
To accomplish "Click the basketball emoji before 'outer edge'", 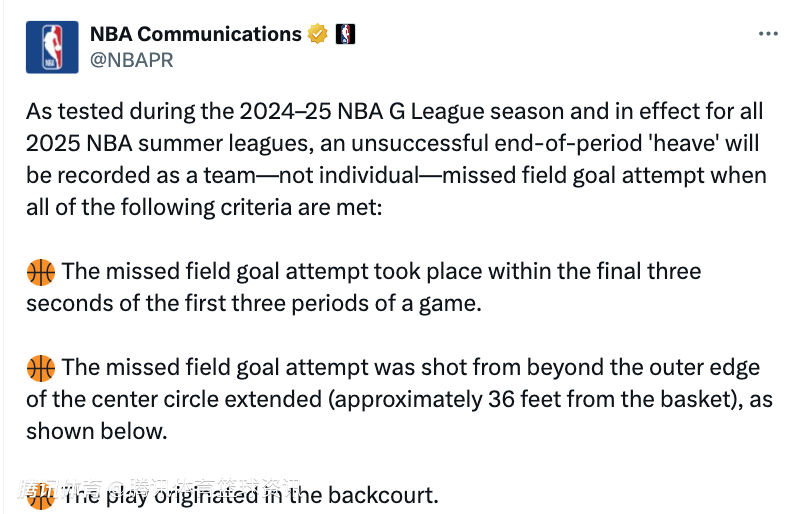I will 41,368.
